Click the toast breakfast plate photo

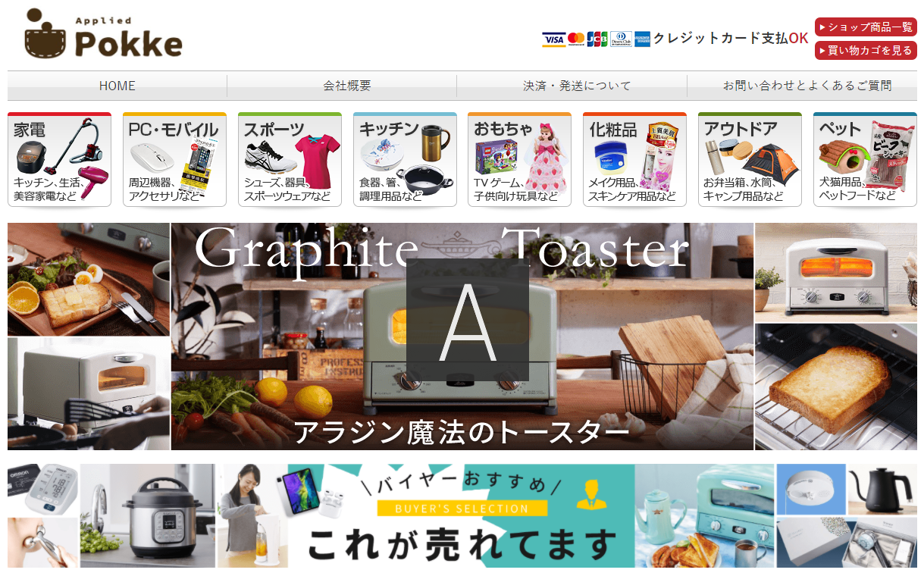(89, 279)
